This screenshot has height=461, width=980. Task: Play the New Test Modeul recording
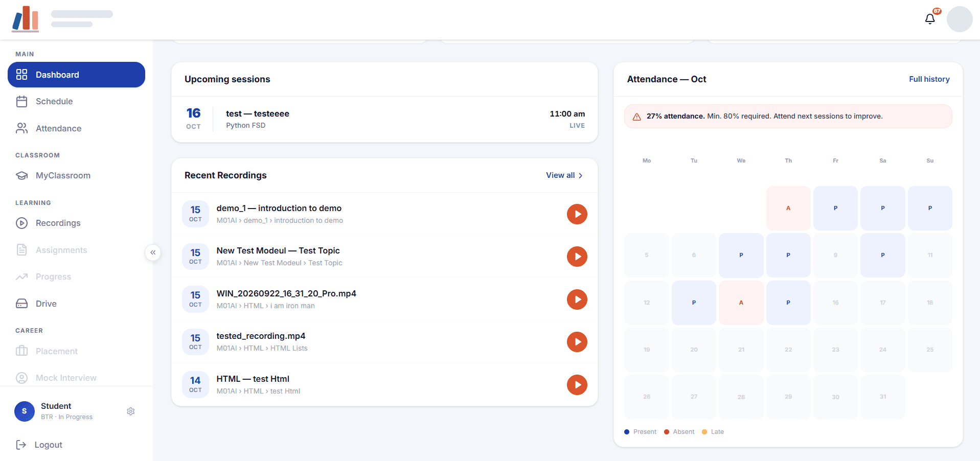tap(577, 257)
